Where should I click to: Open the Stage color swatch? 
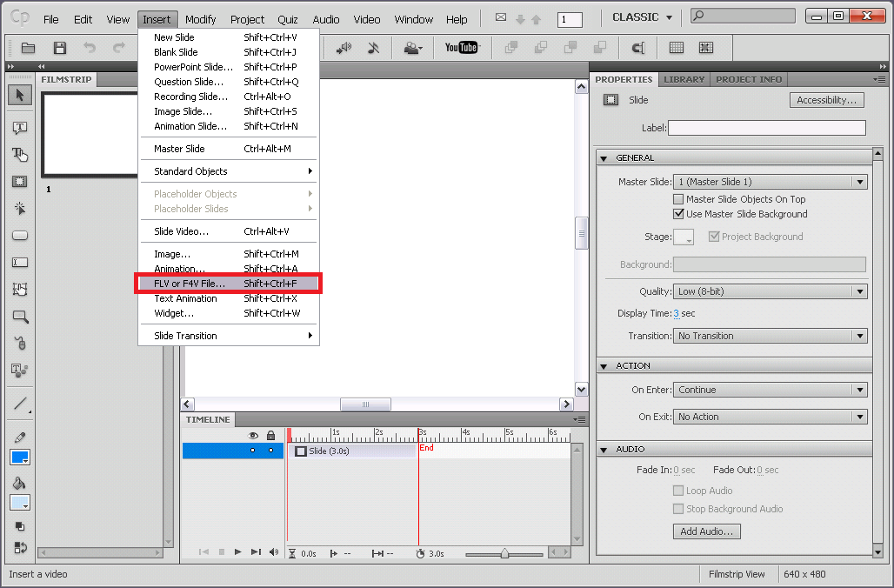683,237
